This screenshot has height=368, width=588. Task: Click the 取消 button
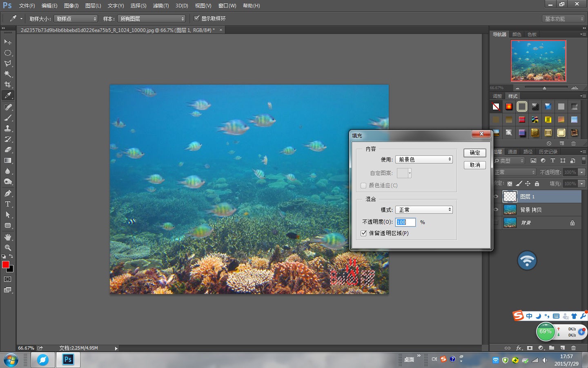pos(474,165)
